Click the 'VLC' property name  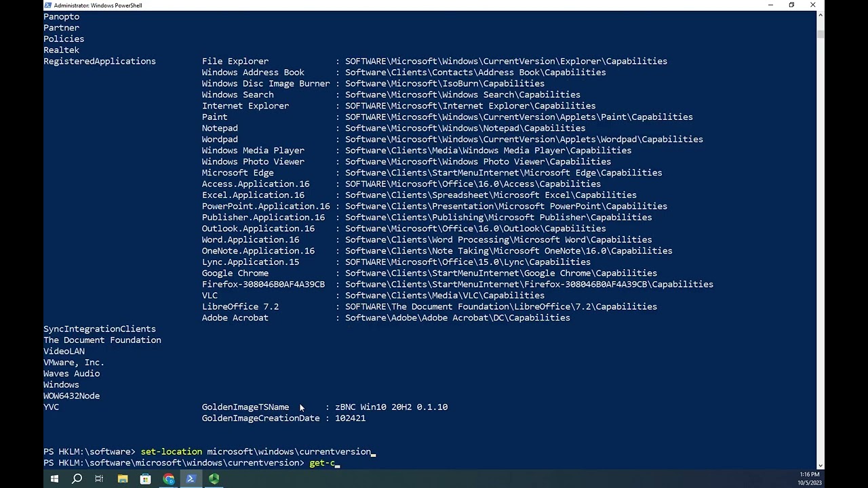[x=210, y=296]
